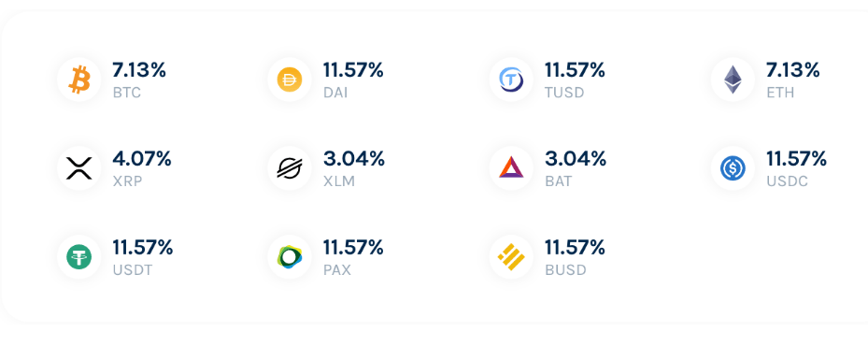The height and width of the screenshot is (347, 868).
Task: Click the 3.04% rate for BAT
Action: coord(576,159)
